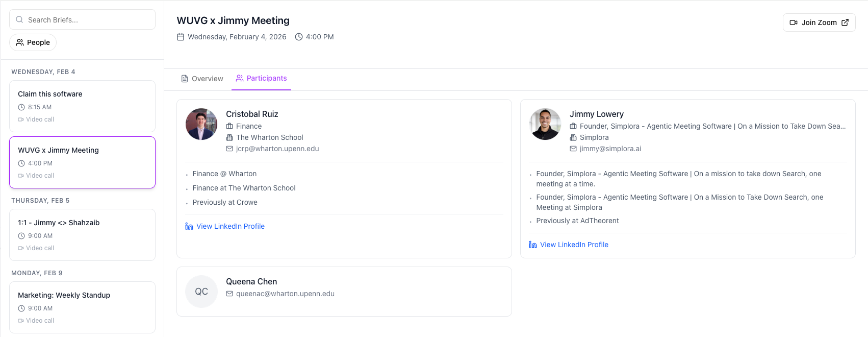Viewport: 868px width, 337px height.
Task: Click the clock icon beside 4:00 PM
Action: coord(298,36)
